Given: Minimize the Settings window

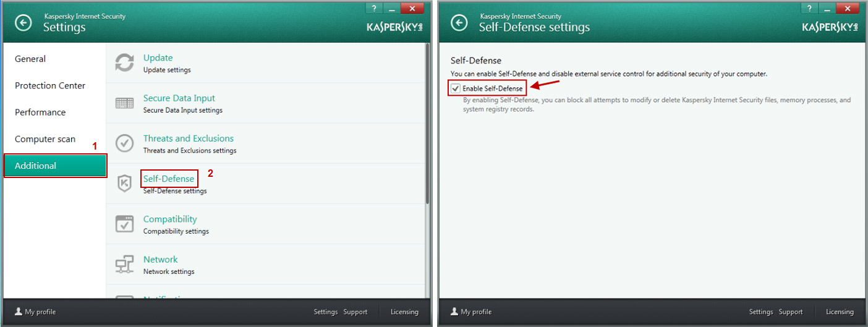Looking at the screenshot, I should tap(391, 8).
